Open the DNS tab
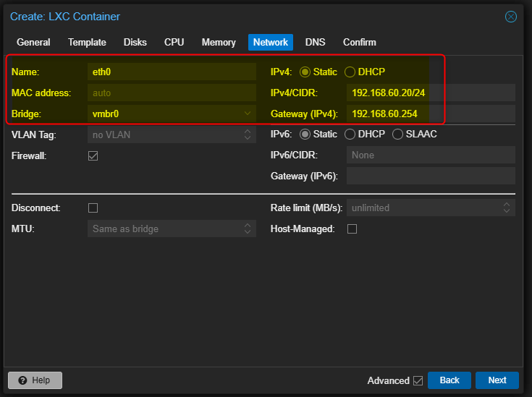 (315, 43)
